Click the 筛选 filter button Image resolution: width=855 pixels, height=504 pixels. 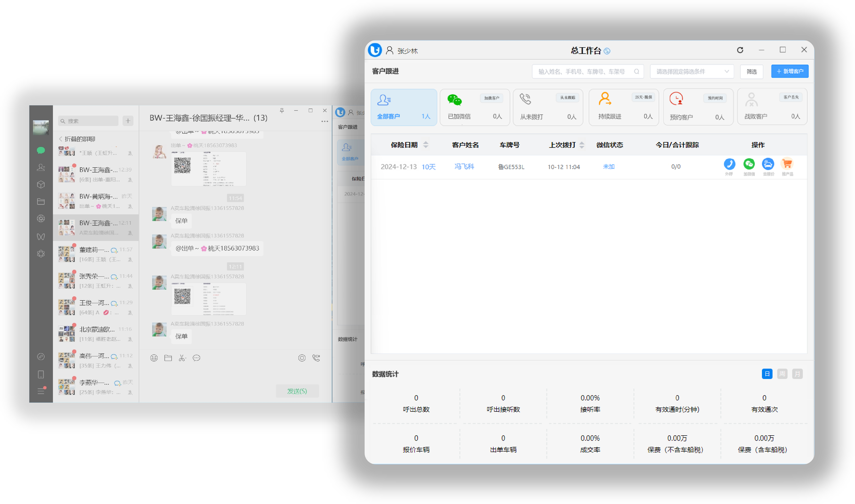point(751,72)
